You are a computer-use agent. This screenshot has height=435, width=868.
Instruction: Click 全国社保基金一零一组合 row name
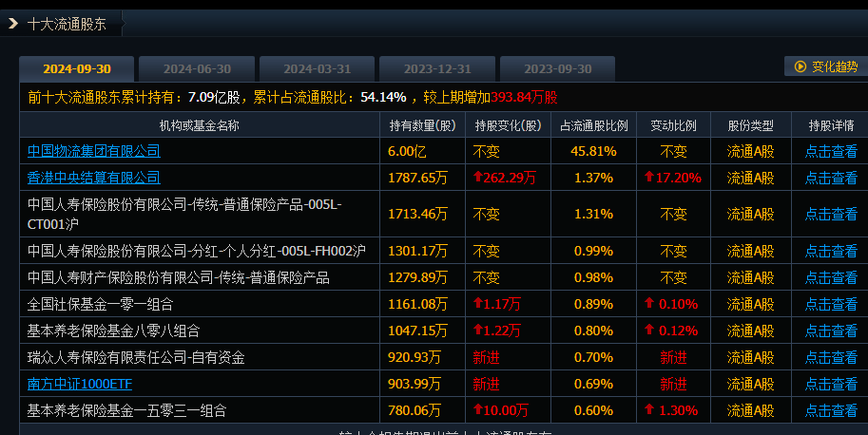pyautogui.click(x=100, y=304)
